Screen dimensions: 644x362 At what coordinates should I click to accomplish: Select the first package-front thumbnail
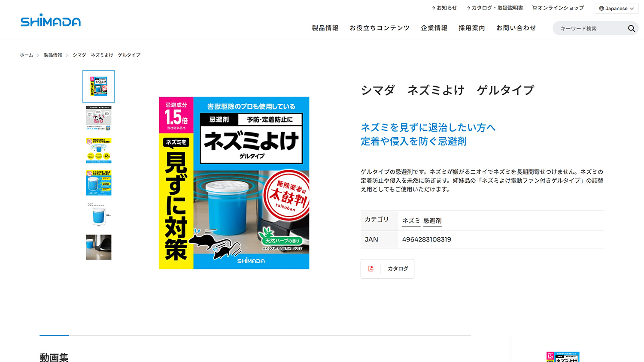pos(99,86)
